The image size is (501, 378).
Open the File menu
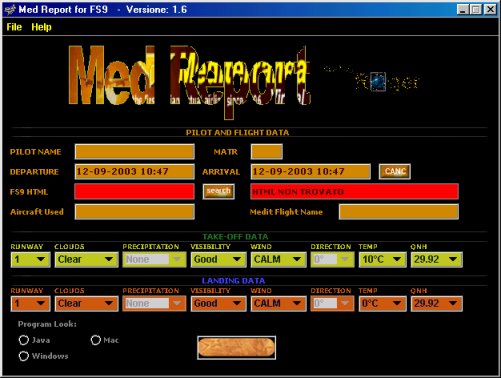[14, 27]
